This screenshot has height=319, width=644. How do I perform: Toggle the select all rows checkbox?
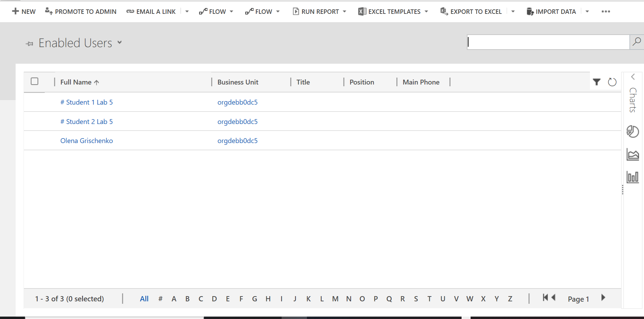tap(34, 81)
